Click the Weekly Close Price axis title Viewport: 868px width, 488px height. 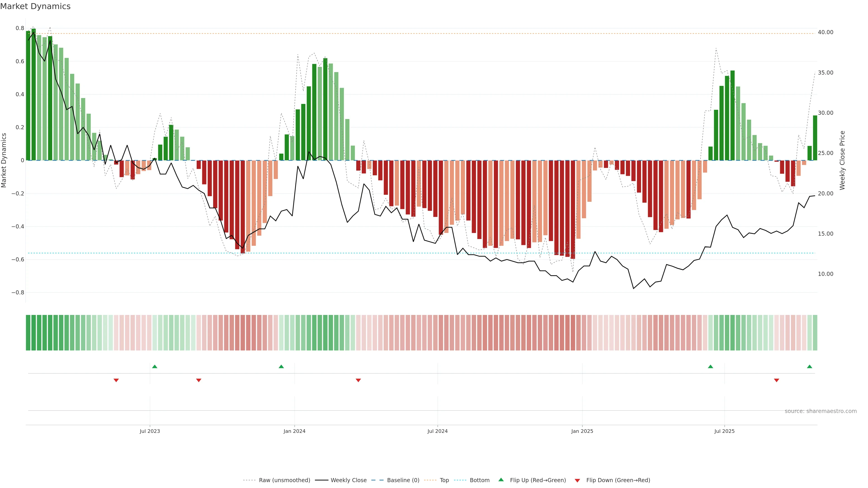[842, 160]
